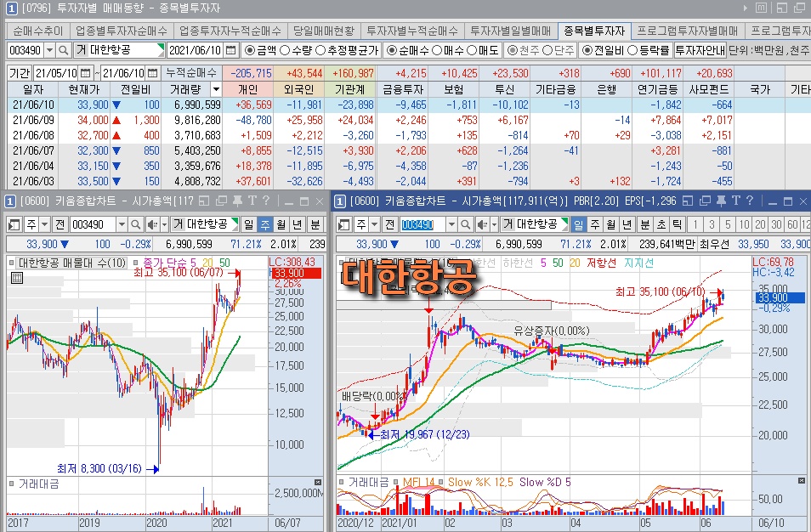Select the 틱 period button in the right chart
811x532 pixels.
pos(677,224)
